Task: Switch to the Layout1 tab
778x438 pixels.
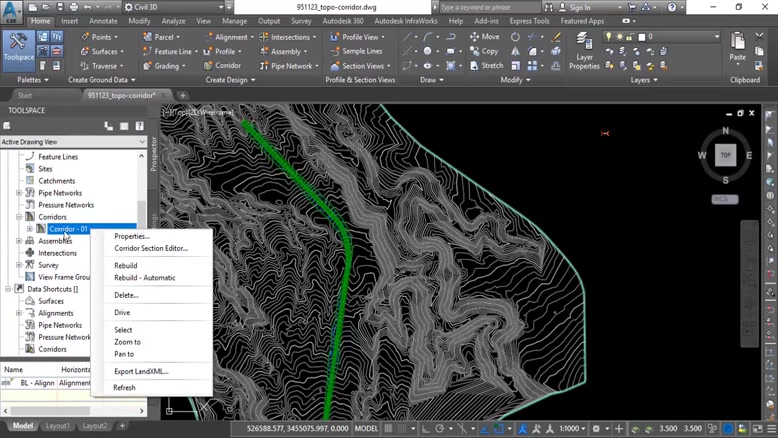Action: point(58,426)
